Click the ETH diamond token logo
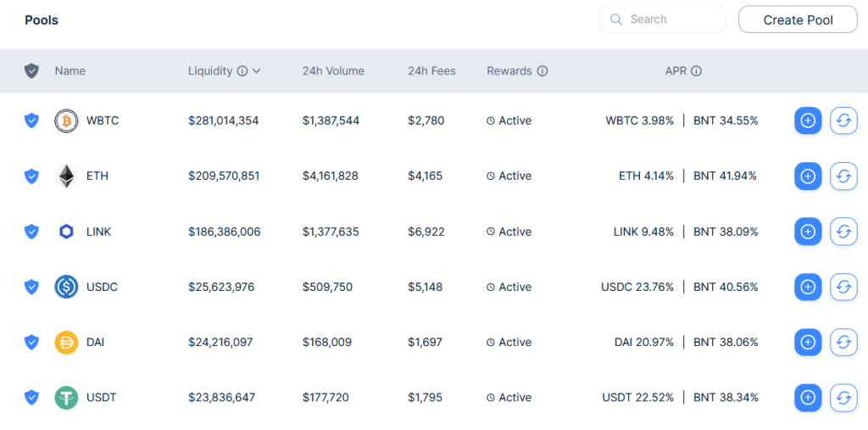The width and height of the screenshot is (868, 430). tap(66, 176)
